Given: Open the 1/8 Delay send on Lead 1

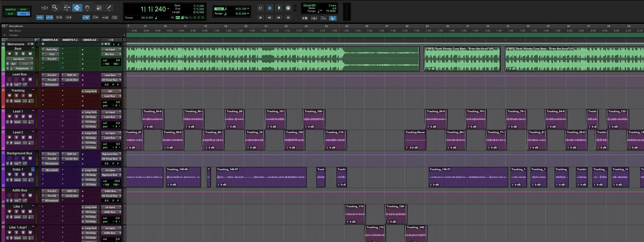Looking at the screenshot, I should 91,117.
